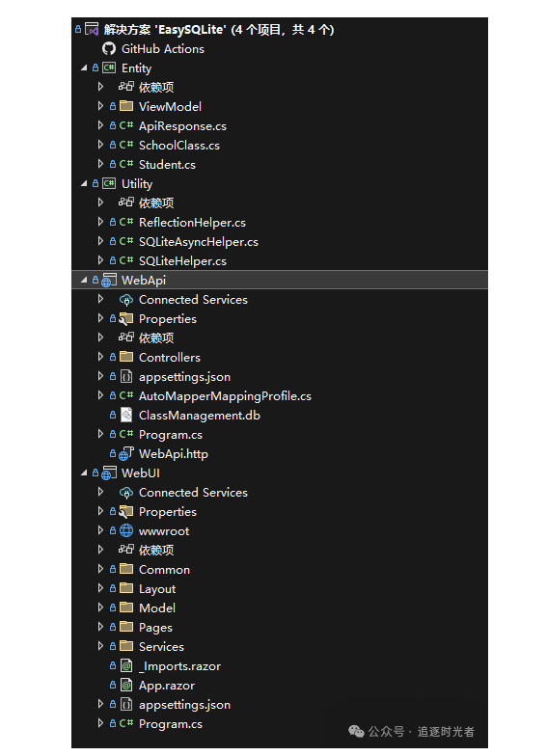Collapse the Entity project node
Screen dimensions: 546x756
[x=84, y=67]
